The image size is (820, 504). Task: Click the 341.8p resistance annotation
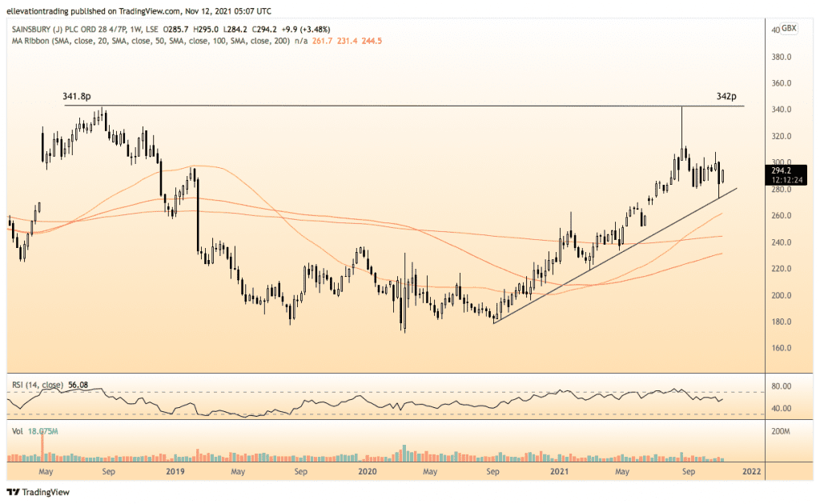76,96
